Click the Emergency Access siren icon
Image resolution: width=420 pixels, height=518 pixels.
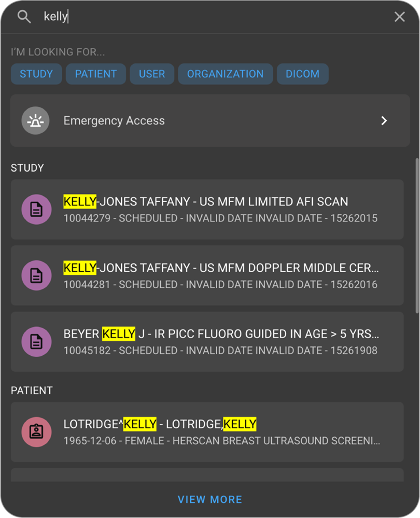coord(35,121)
